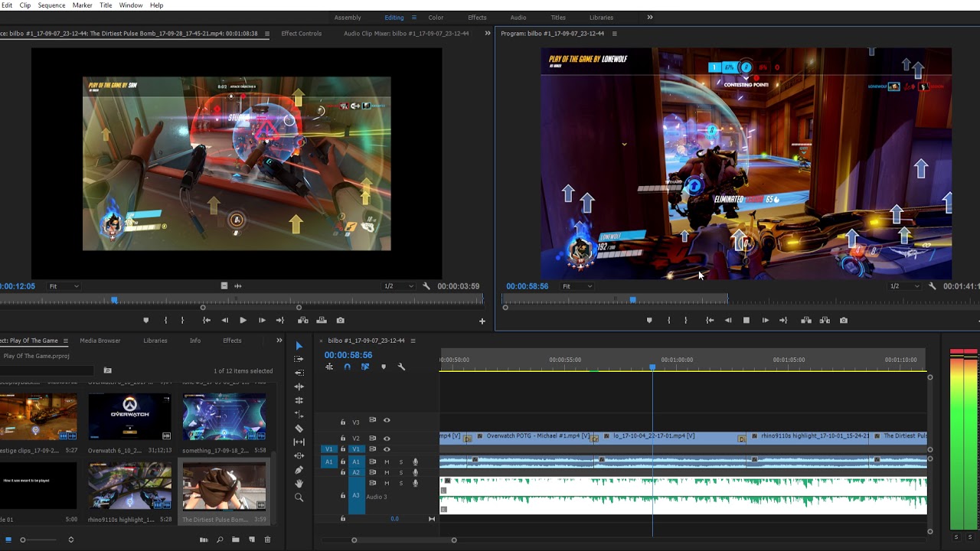Click Mark Out in Source monitor

[x=182, y=321]
